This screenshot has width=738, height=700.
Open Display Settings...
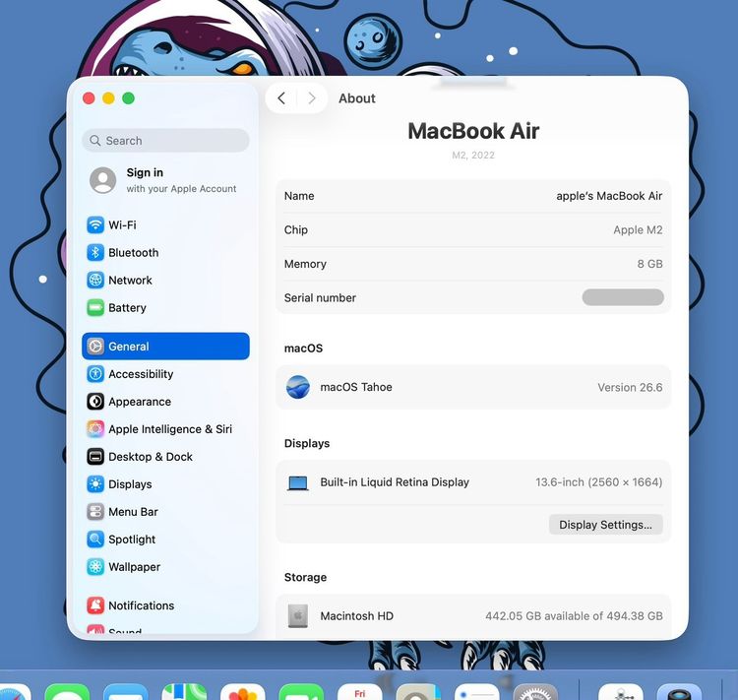pyautogui.click(x=606, y=525)
